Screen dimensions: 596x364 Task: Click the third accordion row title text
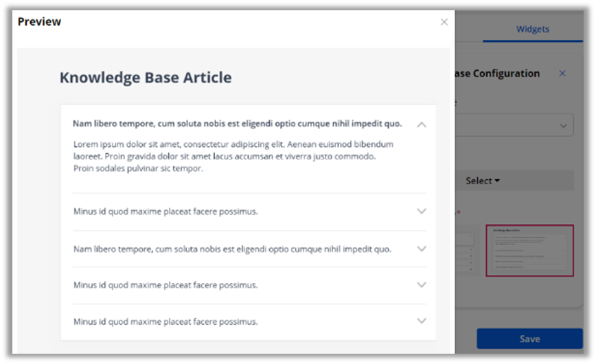(x=232, y=249)
